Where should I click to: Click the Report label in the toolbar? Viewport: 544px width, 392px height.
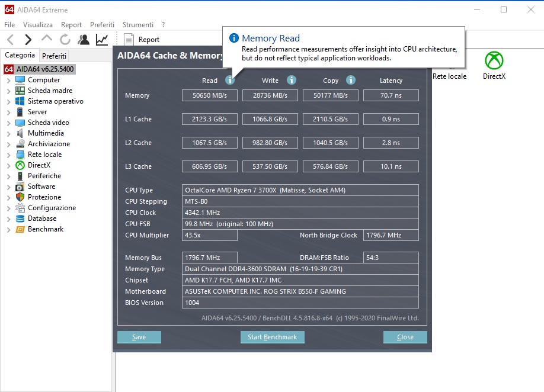tap(149, 40)
